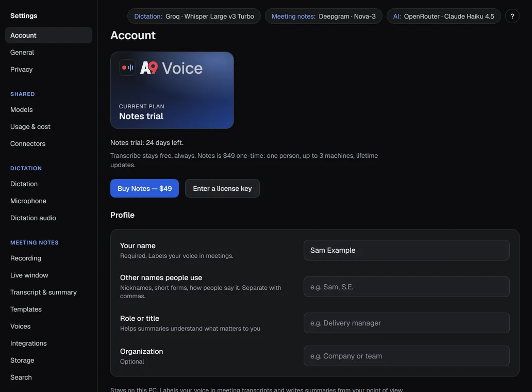Viewport: 532px width, 392px height.
Task: Click the Dictation Groq Whisper model pill
Action: point(194,17)
